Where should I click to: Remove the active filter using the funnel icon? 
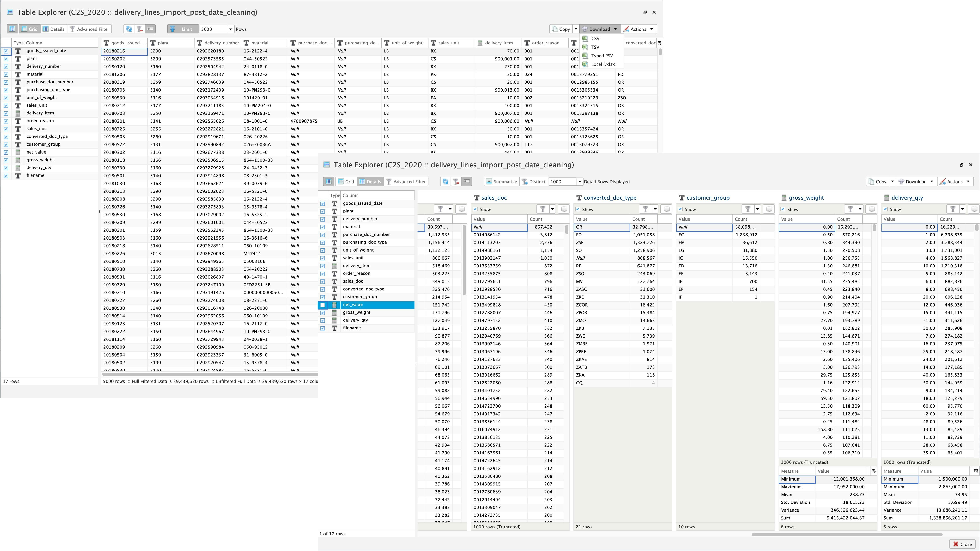click(140, 29)
